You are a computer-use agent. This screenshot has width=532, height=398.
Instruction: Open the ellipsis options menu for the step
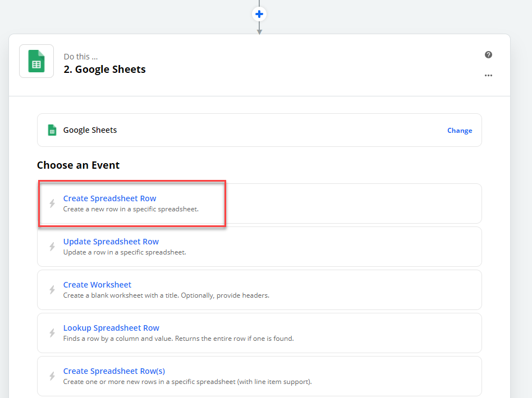pyautogui.click(x=488, y=75)
